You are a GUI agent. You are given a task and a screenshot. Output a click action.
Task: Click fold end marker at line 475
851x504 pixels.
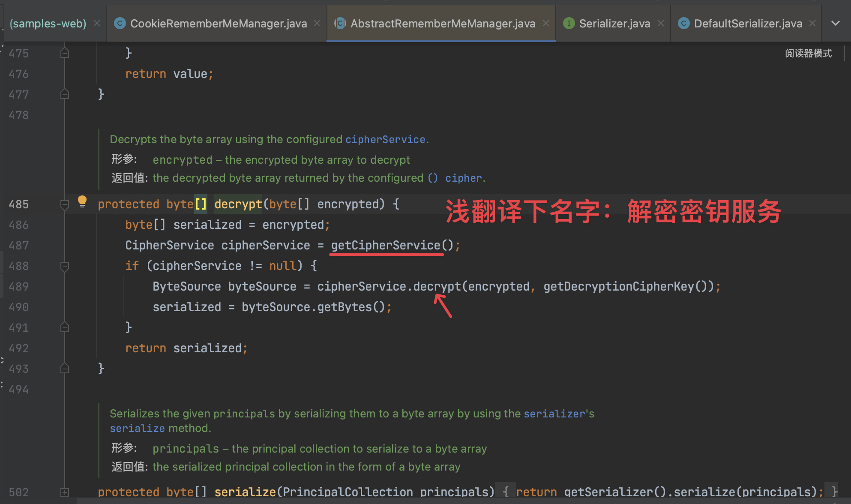click(65, 53)
